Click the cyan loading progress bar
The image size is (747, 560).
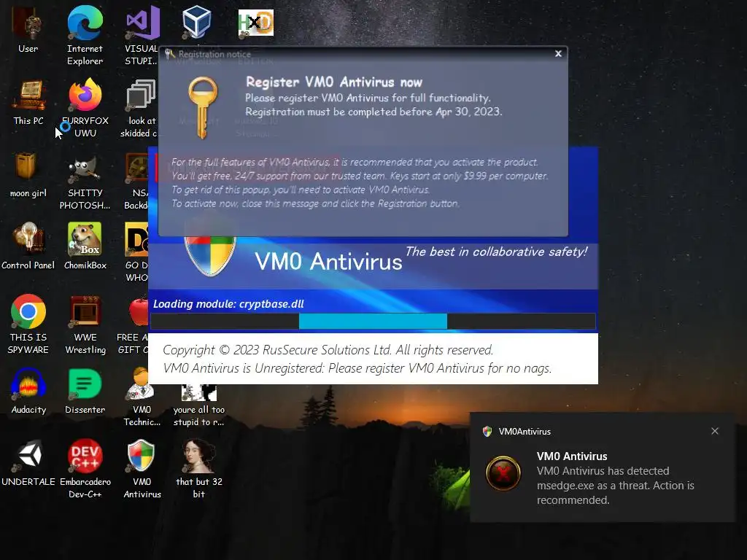373,322
